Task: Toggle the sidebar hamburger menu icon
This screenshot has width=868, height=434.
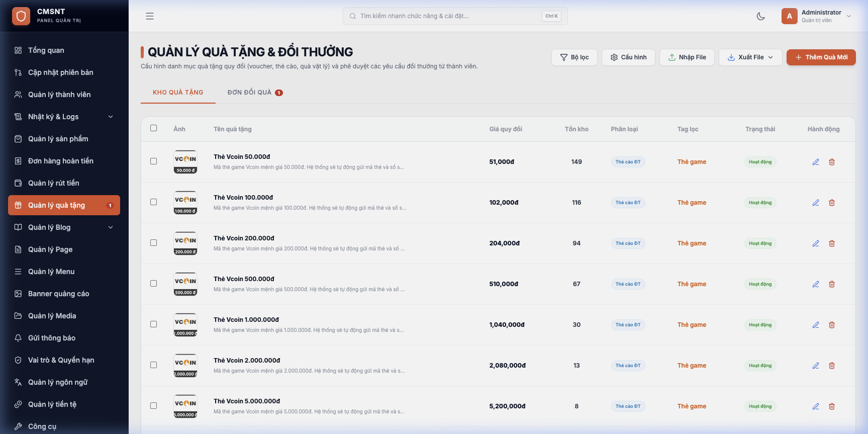Action: (150, 16)
